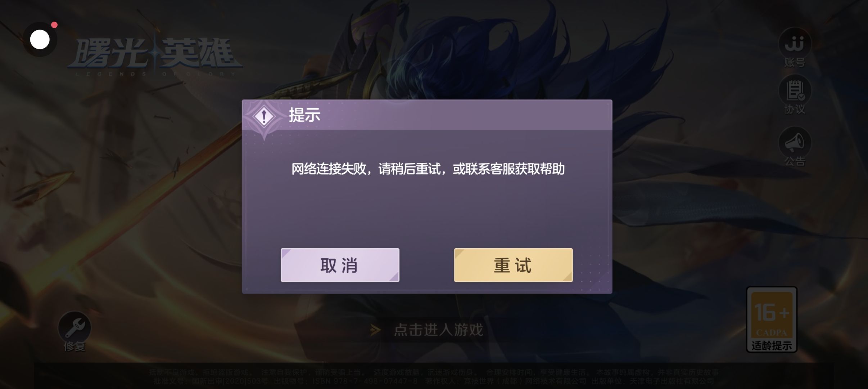Image resolution: width=868 pixels, height=389 pixels.
Task: Tap the 适龄提示 label text
Action: [772, 345]
